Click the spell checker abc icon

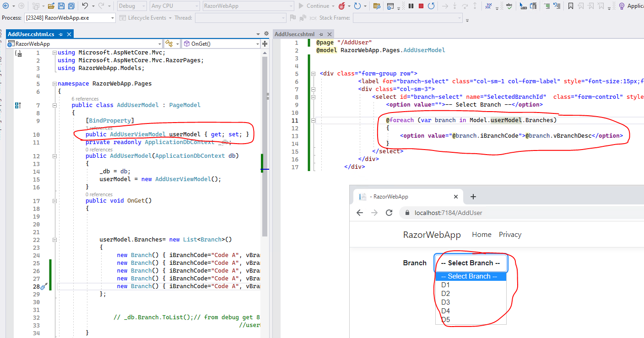click(509, 6)
